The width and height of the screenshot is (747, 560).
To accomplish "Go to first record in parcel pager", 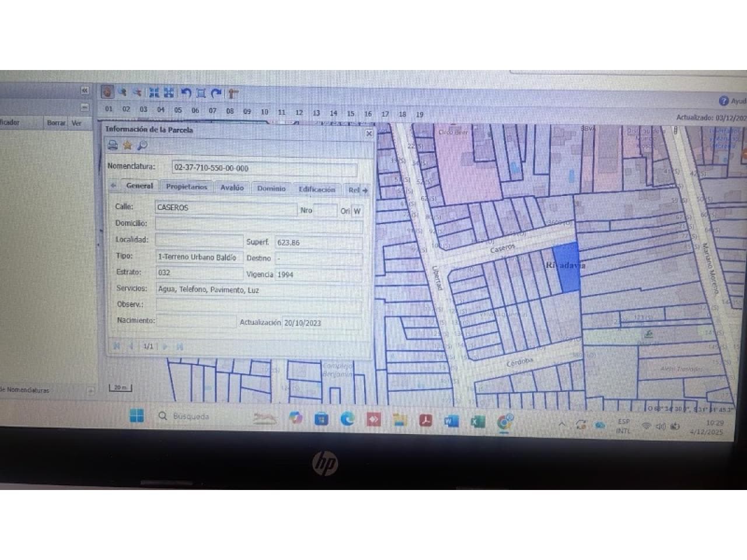I will pyautogui.click(x=116, y=346).
